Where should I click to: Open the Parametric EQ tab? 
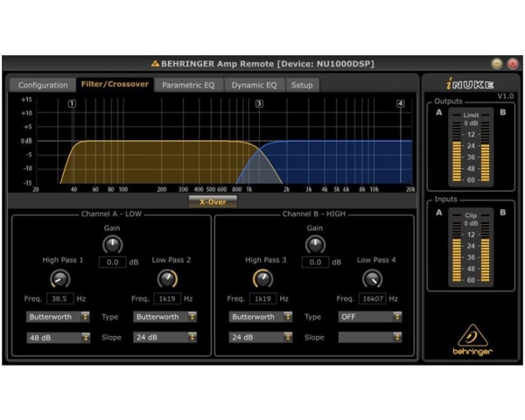(188, 85)
